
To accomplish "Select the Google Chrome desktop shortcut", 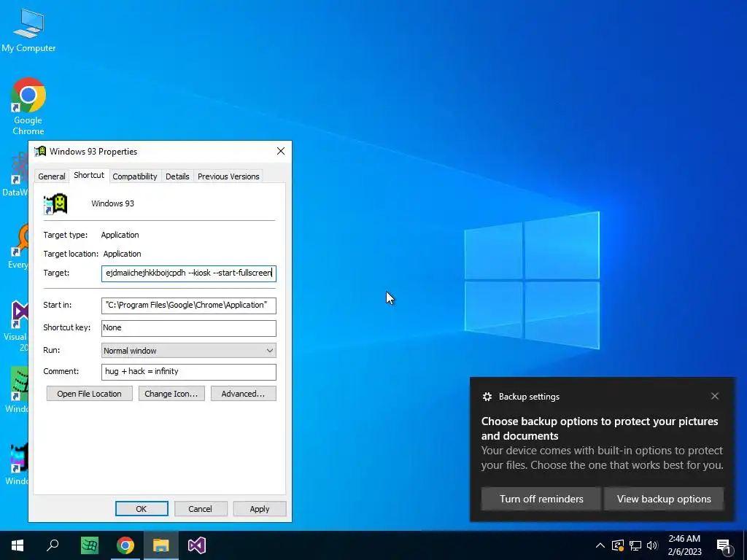I will (x=28, y=106).
